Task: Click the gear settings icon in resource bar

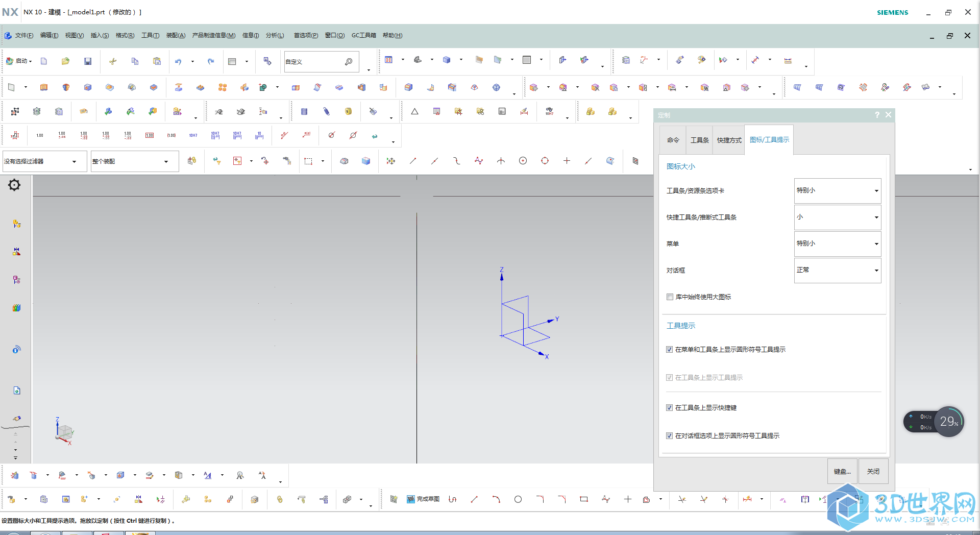Action: (x=14, y=185)
